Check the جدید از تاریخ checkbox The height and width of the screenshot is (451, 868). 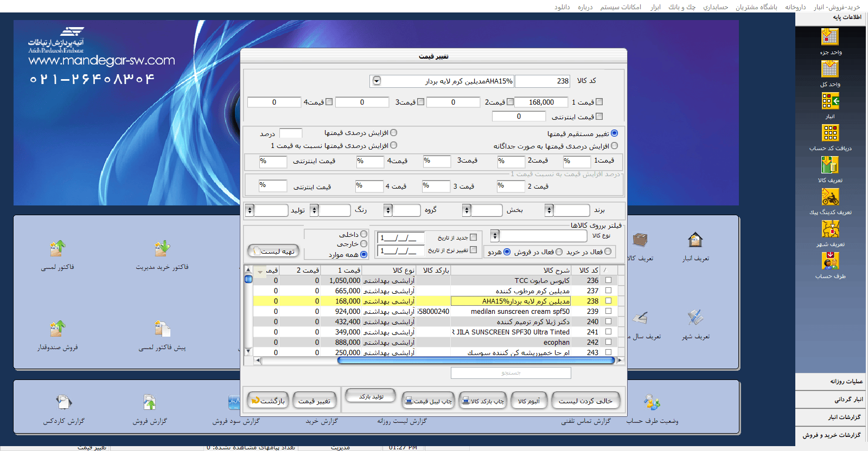coord(474,237)
